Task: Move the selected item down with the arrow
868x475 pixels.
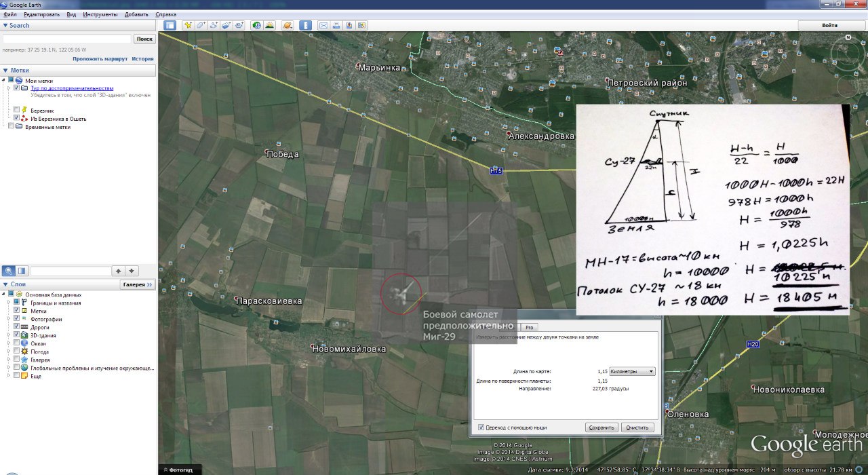Action: point(132,270)
